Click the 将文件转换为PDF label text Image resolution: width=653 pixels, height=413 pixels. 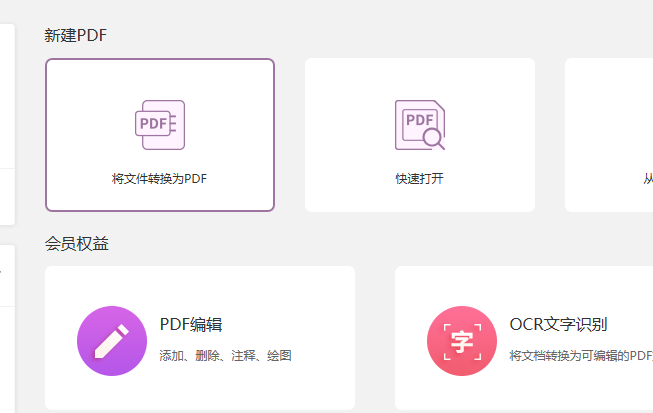point(160,179)
